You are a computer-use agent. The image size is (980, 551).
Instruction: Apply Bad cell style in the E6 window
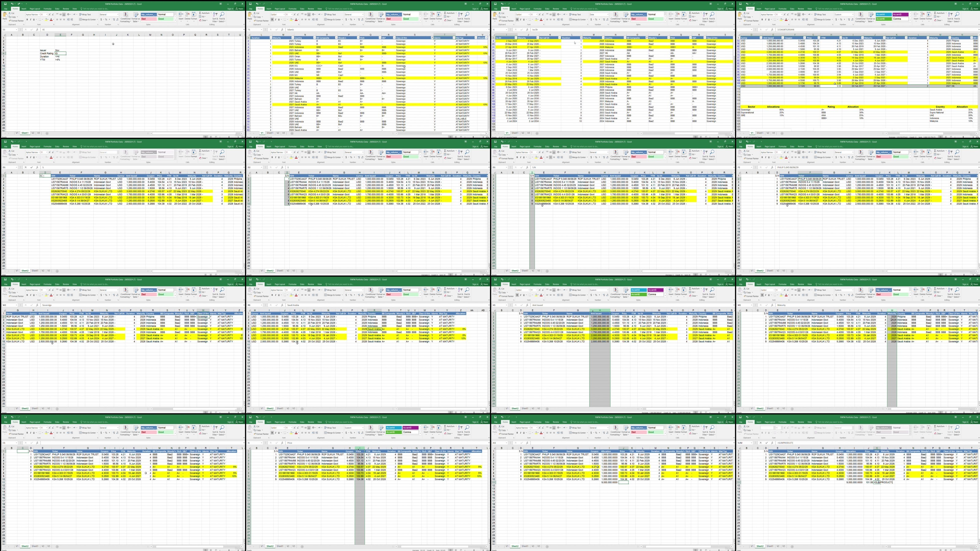point(149,19)
